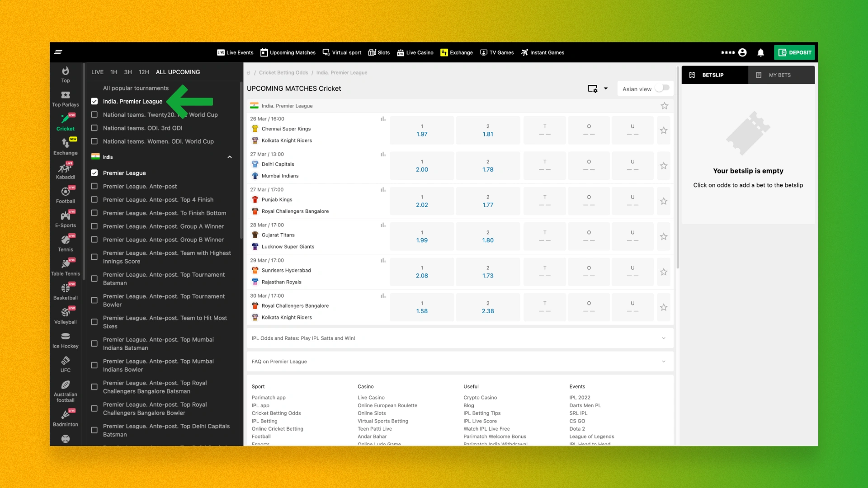Switch to the MY BETS tab

(781, 75)
